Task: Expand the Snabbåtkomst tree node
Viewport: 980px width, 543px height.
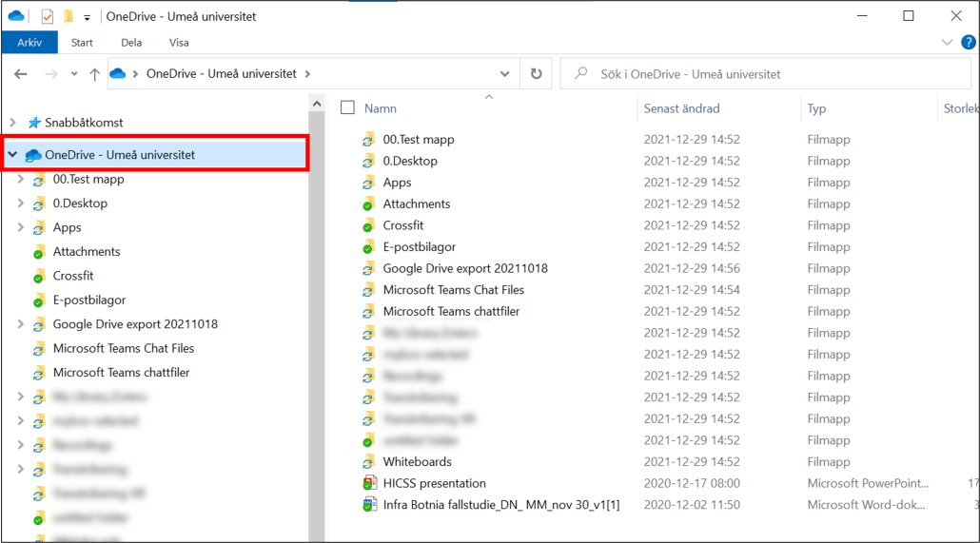Action: point(12,123)
